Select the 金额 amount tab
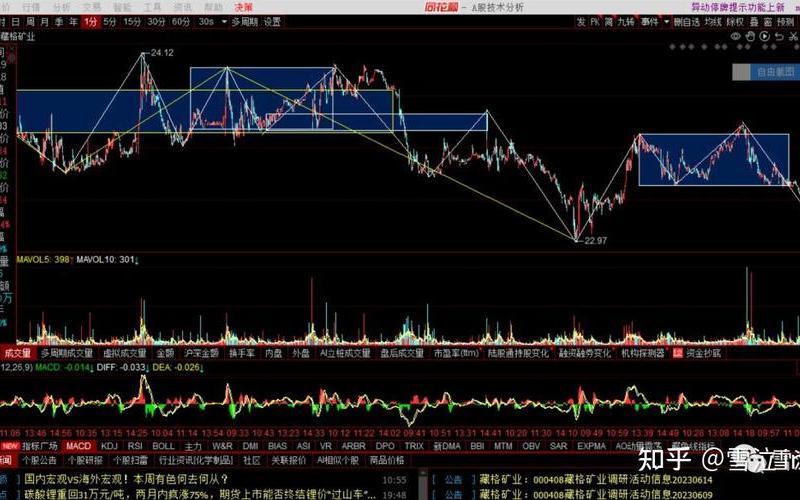The width and height of the screenshot is (800, 500). pyautogui.click(x=165, y=353)
